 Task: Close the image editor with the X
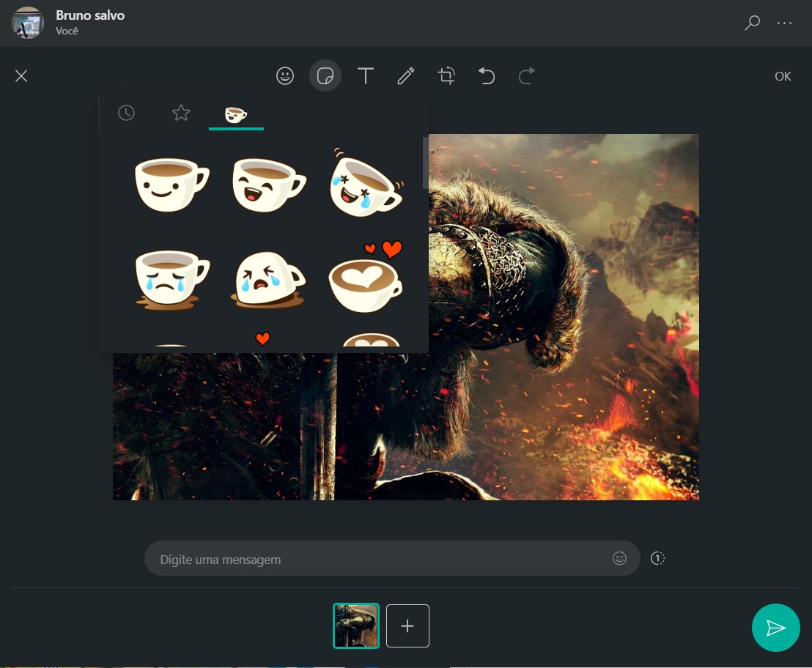[x=21, y=76]
